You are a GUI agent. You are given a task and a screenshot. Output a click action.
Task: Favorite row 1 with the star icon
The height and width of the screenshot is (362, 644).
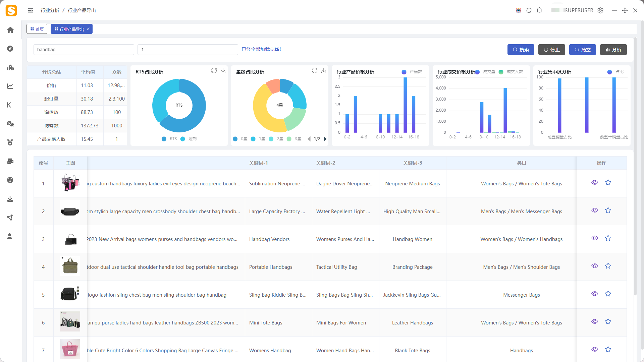click(x=608, y=182)
